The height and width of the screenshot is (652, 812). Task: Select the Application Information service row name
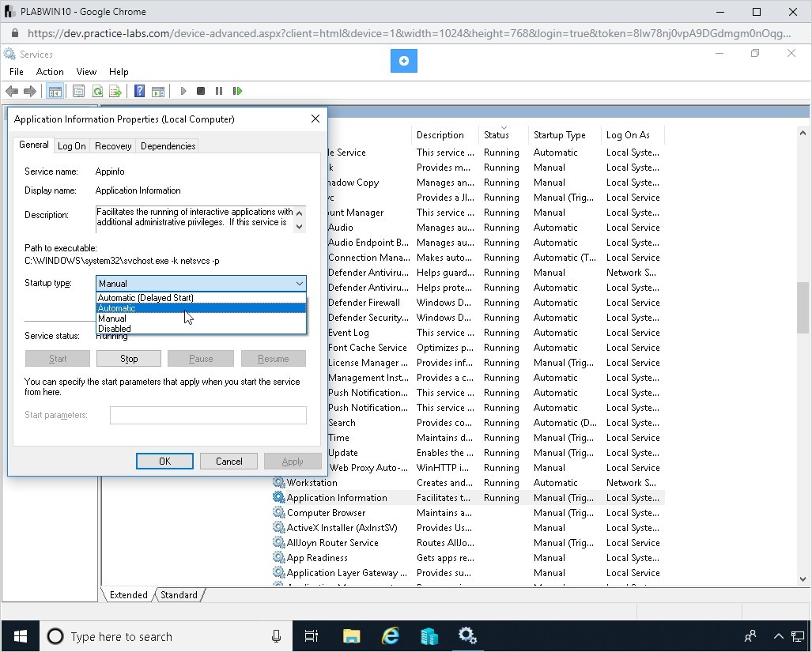coord(337,497)
